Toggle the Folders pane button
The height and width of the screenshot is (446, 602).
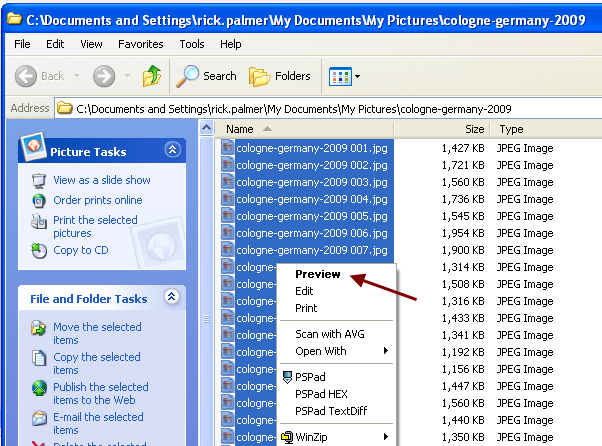point(280,76)
